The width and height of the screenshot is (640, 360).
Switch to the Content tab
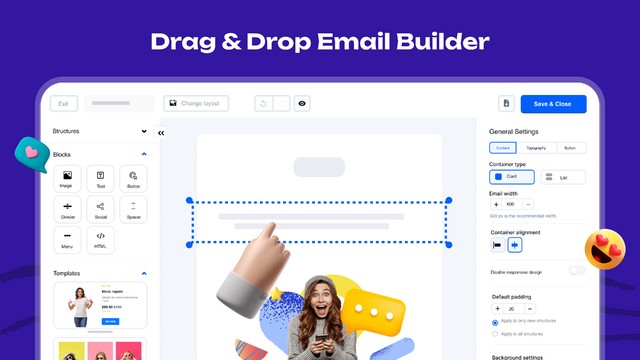[x=503, y=148]
